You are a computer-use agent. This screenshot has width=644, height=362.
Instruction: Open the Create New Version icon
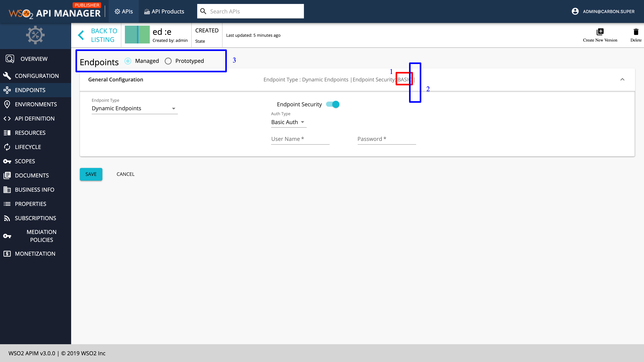tap(600, 31)
